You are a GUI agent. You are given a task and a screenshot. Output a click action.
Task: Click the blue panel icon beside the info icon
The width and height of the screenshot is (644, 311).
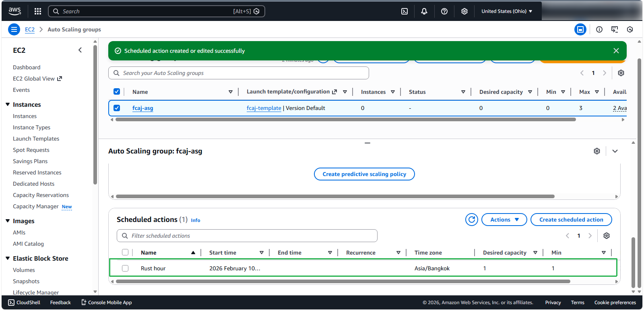coord(580,29)
